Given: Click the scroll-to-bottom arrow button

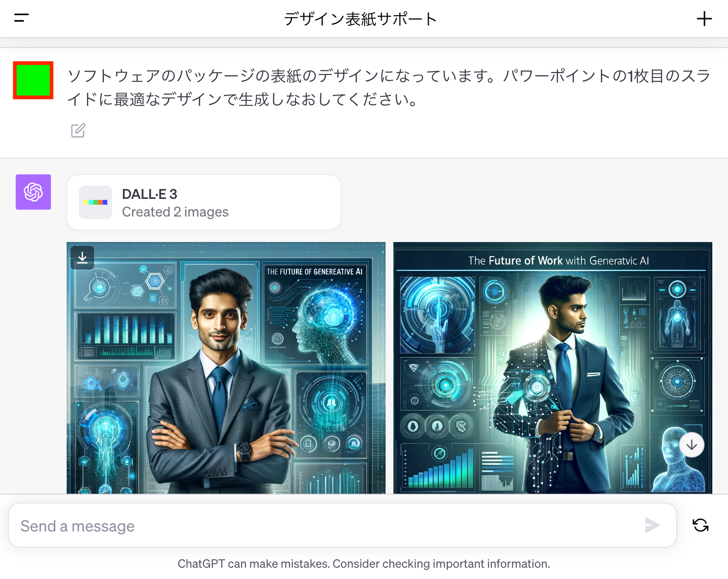Looking at the screenshot, I should click(691, 445).
